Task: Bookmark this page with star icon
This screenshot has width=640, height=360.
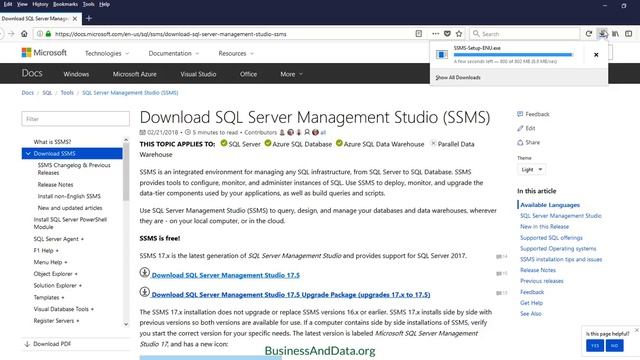Action: (459, 34)
